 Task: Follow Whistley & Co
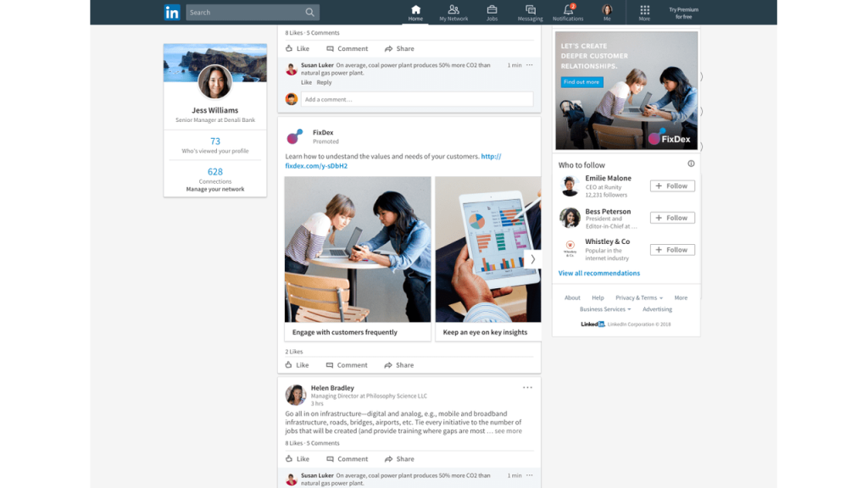coord(672,250)
